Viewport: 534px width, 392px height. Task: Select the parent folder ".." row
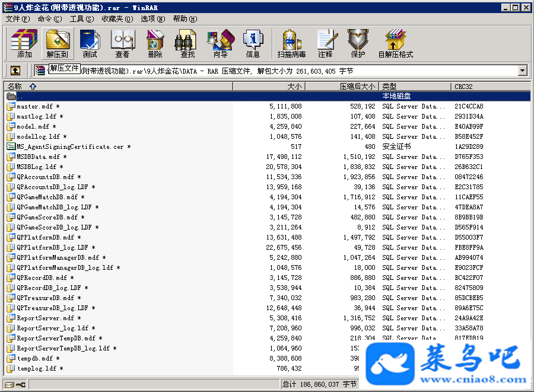coord(20,96)
